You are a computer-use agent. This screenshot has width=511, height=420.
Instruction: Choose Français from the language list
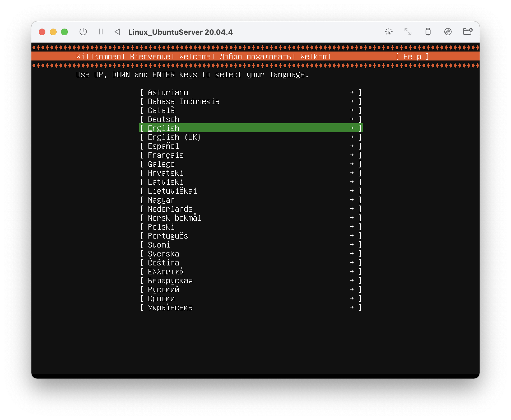(x=251, y=155)
